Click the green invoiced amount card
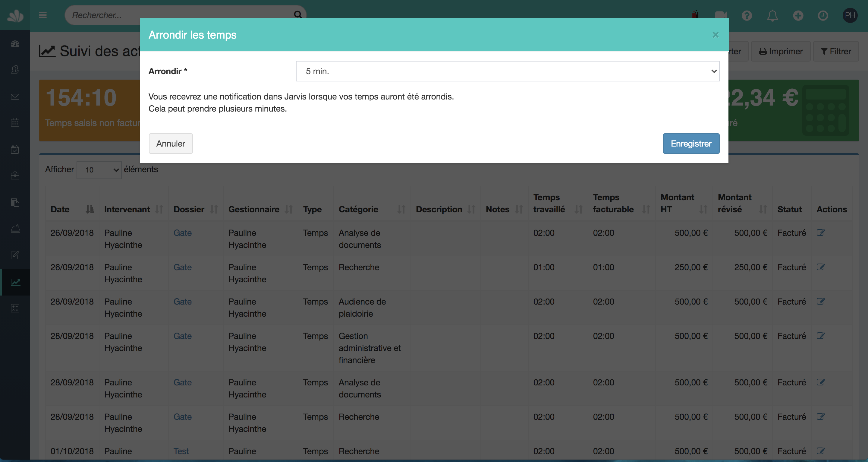This screenshot has height=462, width=868. click(x=794, y=110)
